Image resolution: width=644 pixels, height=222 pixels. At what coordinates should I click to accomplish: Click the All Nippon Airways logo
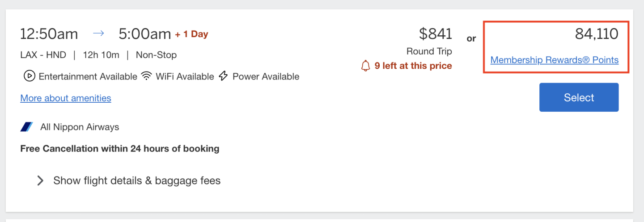27,127
